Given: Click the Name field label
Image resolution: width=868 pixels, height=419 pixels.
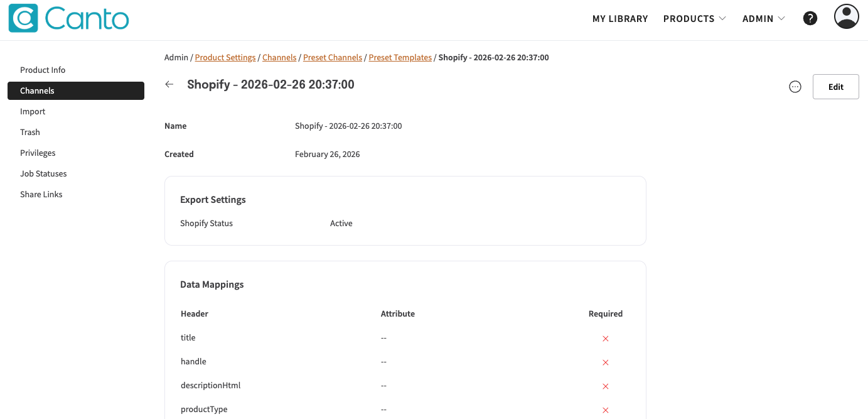Looking at the screenshot, I should pyautogui.click(x=176, y=126).
